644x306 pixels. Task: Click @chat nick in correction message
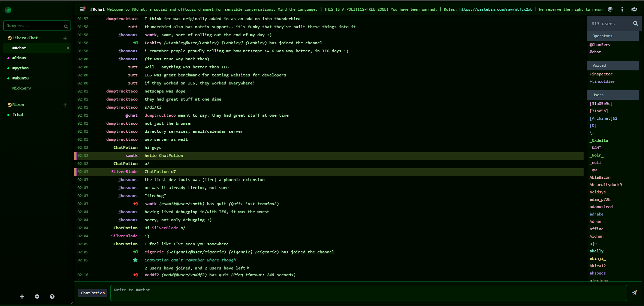click(x=132, y=115)
